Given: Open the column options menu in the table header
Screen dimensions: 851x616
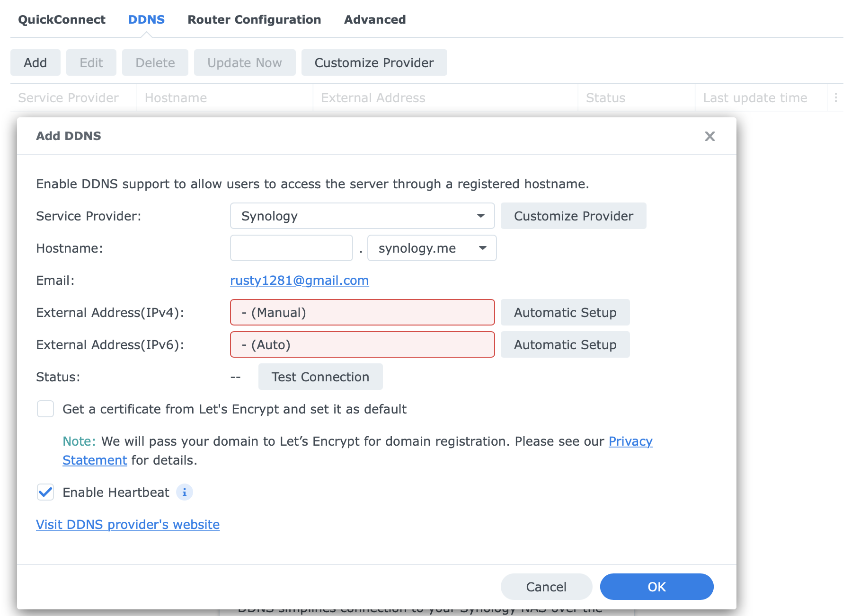Looking at the screenshot, I should 835,97.
